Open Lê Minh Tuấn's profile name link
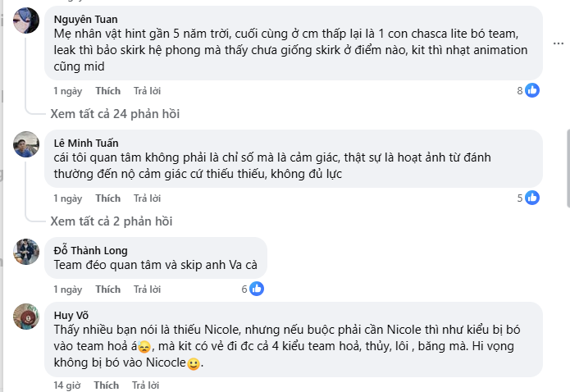 coord(86,143)
